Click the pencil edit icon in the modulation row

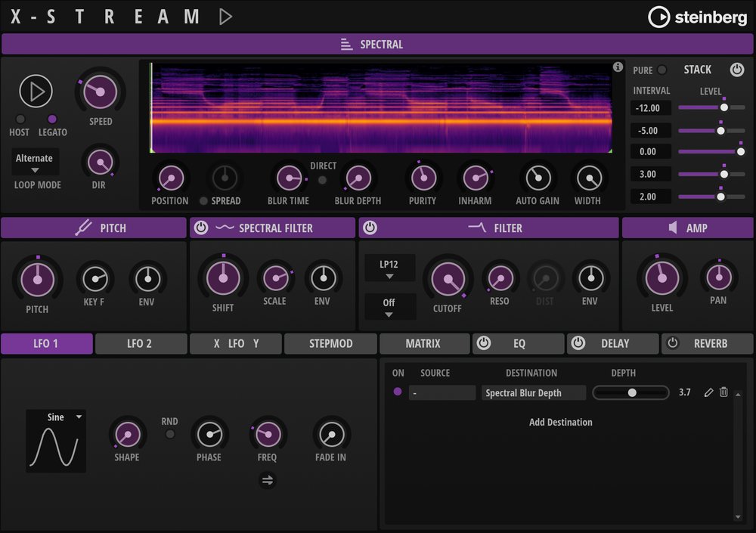click(708, 392)
